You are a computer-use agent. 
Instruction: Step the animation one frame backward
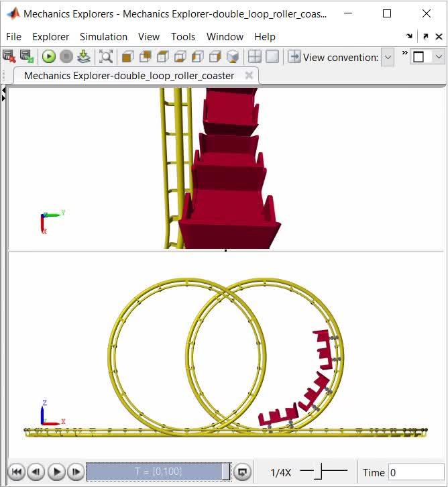tap(36, 472)
